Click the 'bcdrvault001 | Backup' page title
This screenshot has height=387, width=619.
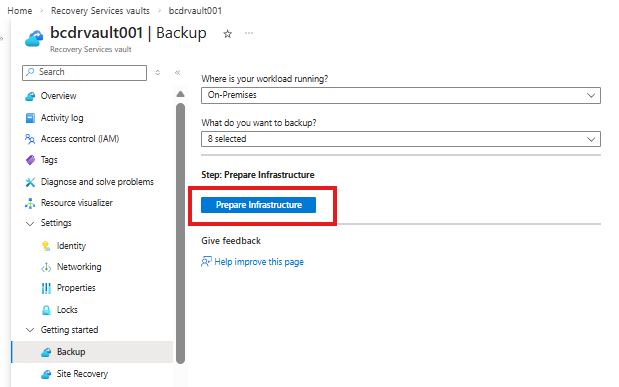(128, 33)
